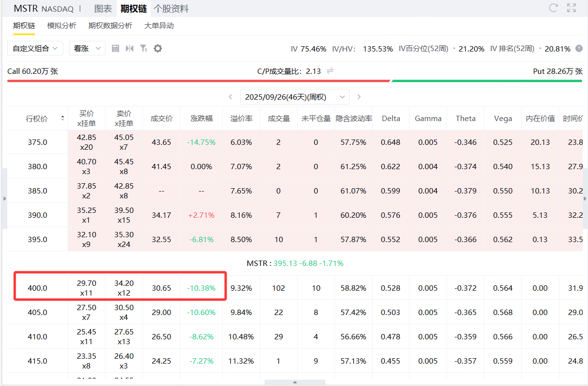Screen dimensions: 588x386
Task: Select the 375.0 strike row
Action: pos(295,142)
